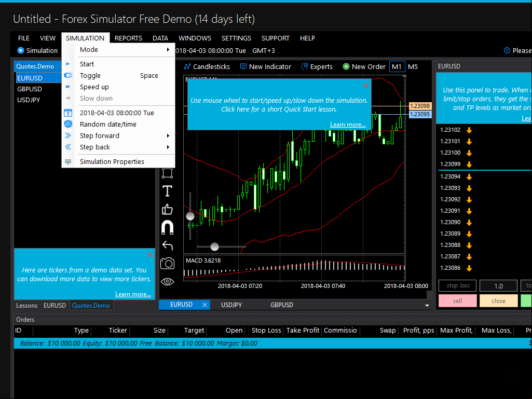The width and height of the screenshot is (532, 399).
Task: Expand the Mode submenu
Action: pyautogui.click(x=118, y=49)
